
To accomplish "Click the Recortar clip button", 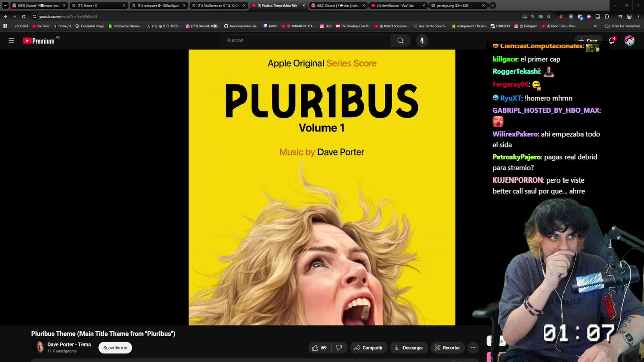I will [447, 348].
